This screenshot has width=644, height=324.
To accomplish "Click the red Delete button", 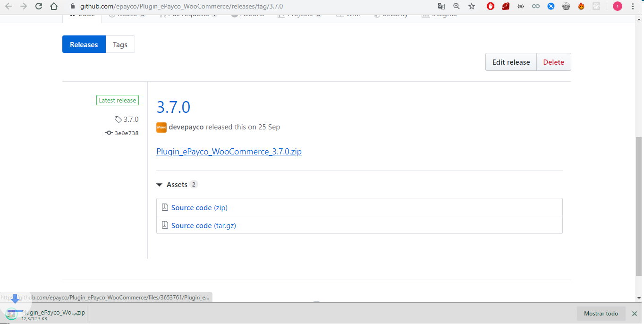I will click(553, 62).
